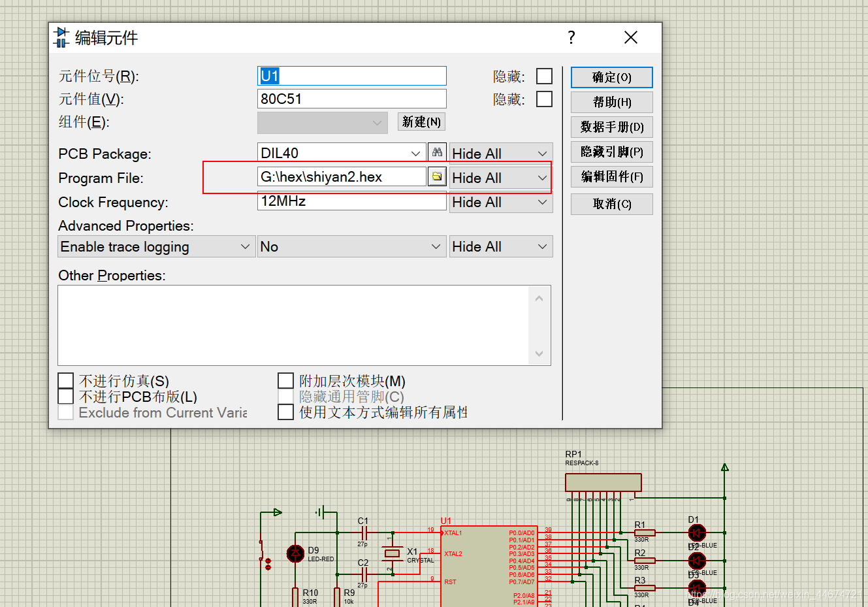Image resolution: width=868 pixels, height=607 pixels.
Task: Select capacitor C1 in the schematic
Action: 363,533
